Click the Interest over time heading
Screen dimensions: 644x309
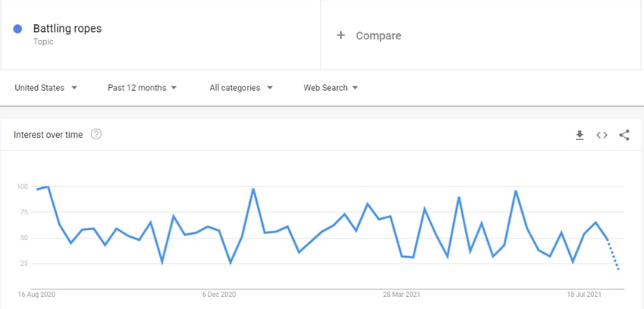48,135
